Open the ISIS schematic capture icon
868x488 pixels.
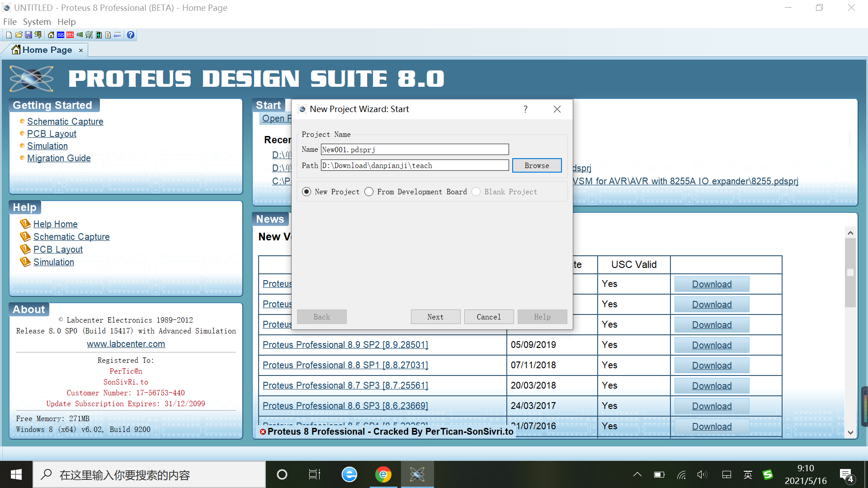[61, 35]
